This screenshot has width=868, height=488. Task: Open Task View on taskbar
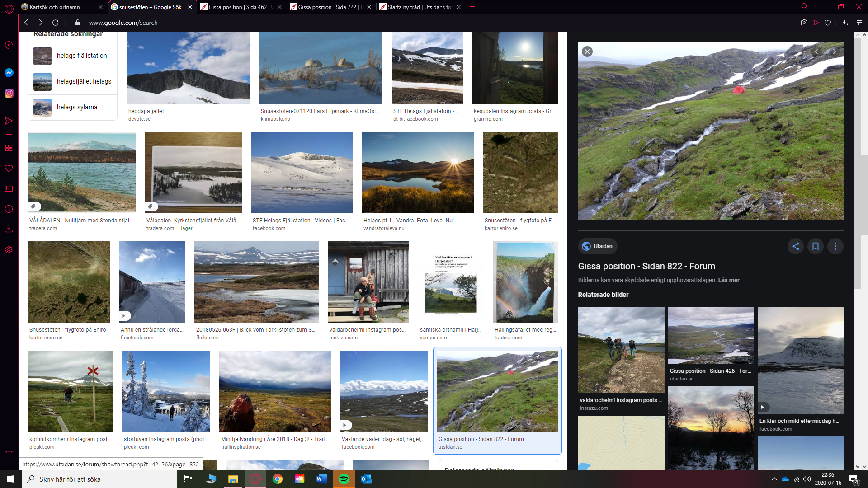click(x=188, y=479)
